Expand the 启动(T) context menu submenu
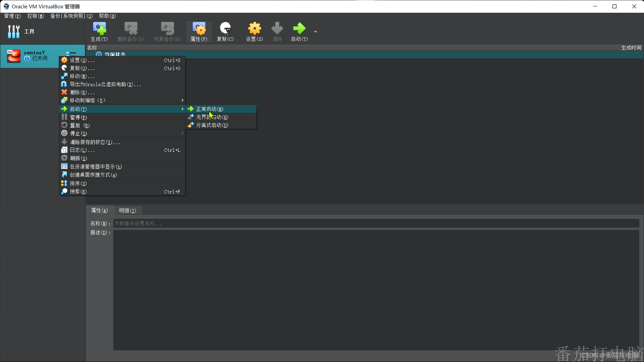The width and height of the screenshot is (644, 362). 122,109
